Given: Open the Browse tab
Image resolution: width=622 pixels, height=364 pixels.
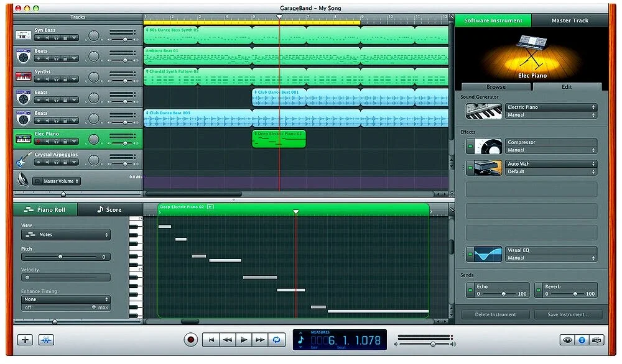Looking at the screenshot, I should [x=496, y=87].
